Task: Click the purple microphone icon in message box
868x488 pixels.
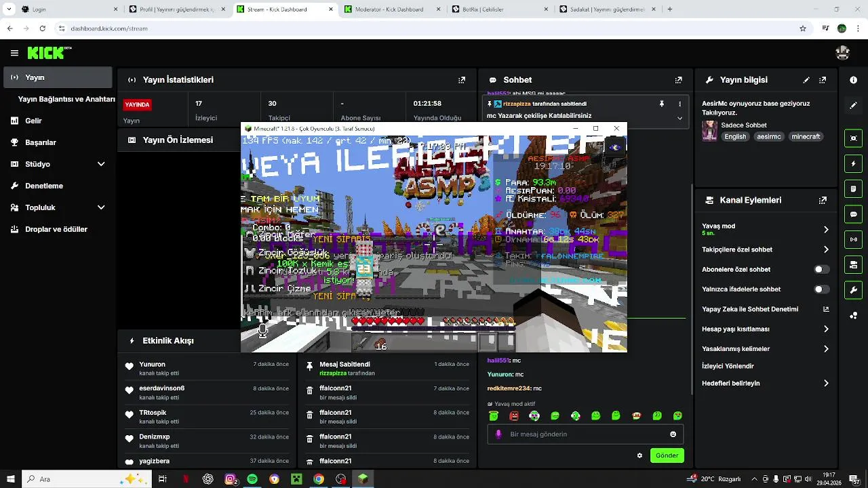Action: (498, 434)
